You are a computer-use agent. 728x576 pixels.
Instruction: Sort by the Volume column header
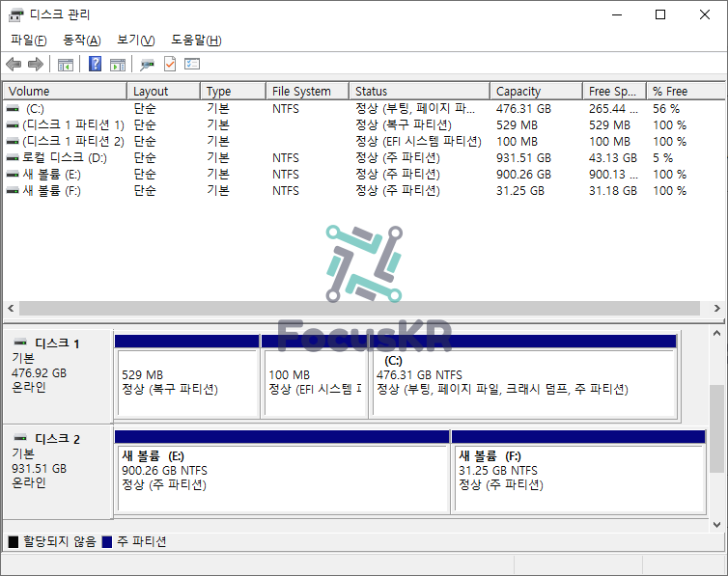click(x=65, y=91)
